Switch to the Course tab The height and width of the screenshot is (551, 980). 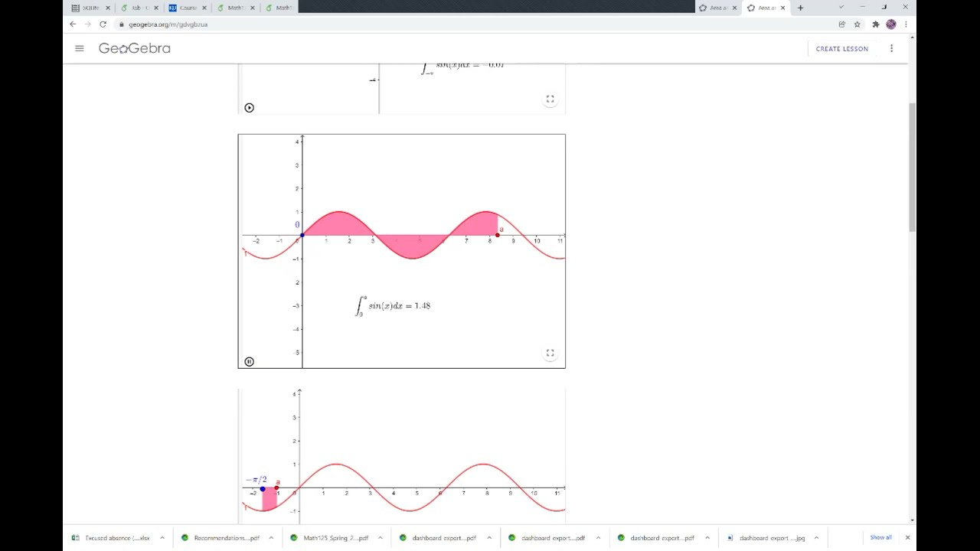coord(186,8)
